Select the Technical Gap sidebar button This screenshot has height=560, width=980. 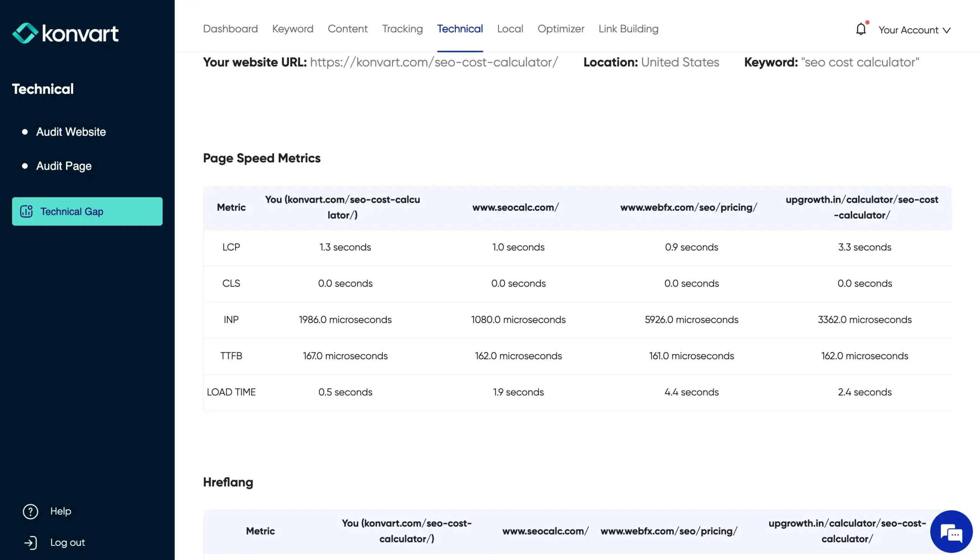(x=87, y=211)
